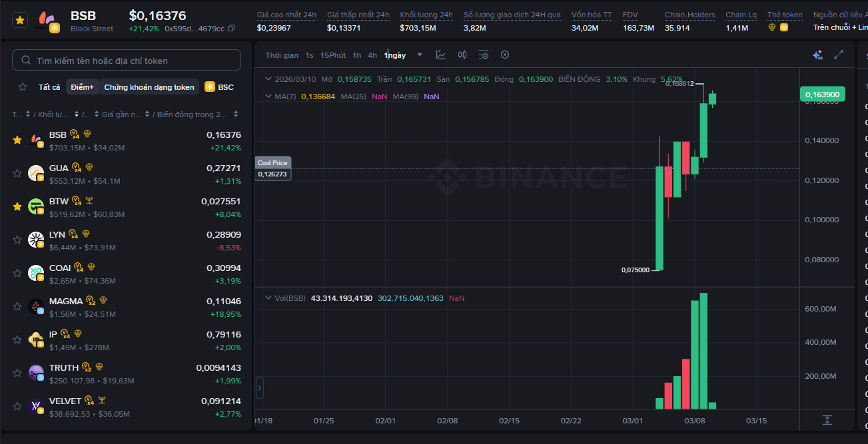Select the 1h time interval
The image size is (868, 444).
(x=357, y=55)
